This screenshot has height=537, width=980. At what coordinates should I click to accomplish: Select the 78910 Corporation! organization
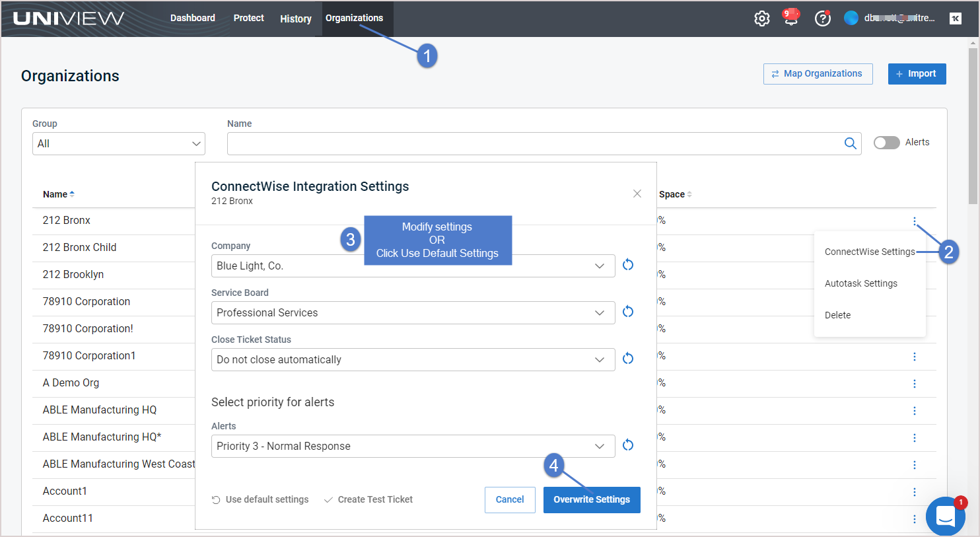coord(88,328)
